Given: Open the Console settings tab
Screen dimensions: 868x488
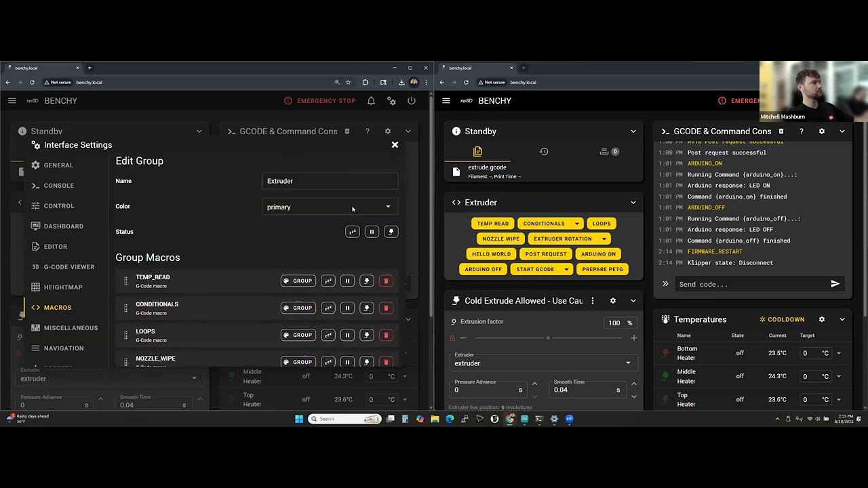Looking at the screenshot, I should click(x=58, y=186).
